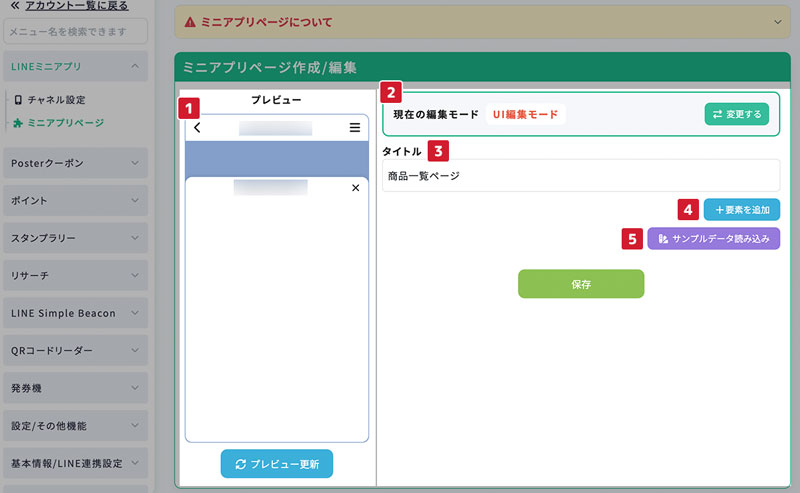Click the ミニアプリページ puzzle icon
The height and width of the screenshot is (493, 800).
[18, 123]
